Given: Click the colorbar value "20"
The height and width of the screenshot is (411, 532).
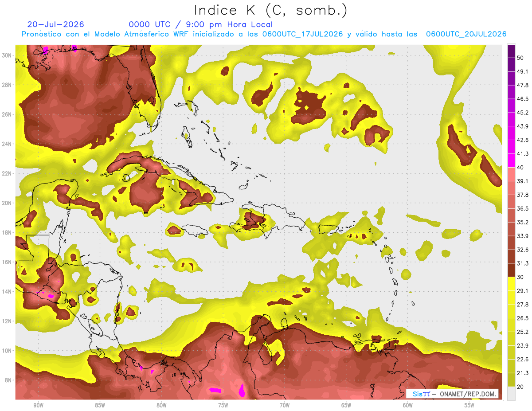Looking at the screenshot, I should pos(520,387).
